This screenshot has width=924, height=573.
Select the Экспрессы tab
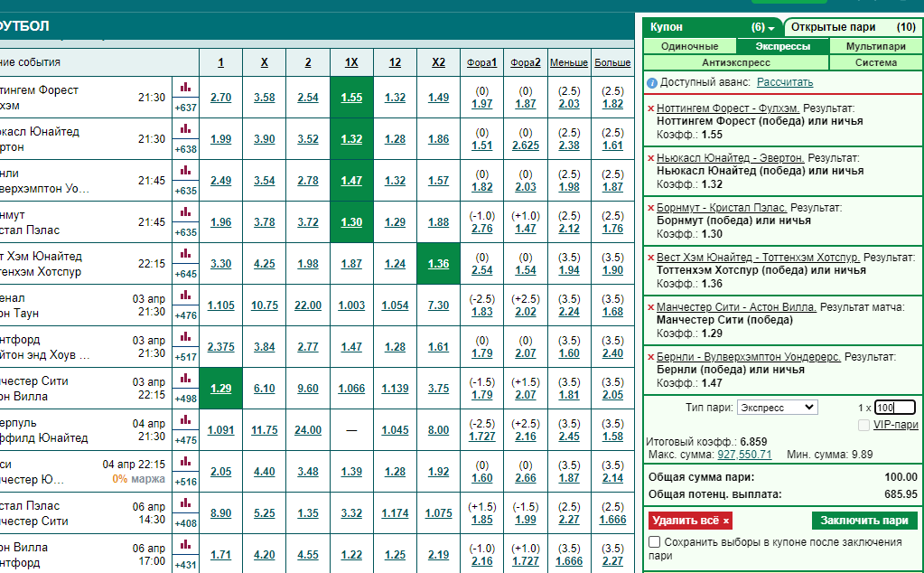[782, 46]
